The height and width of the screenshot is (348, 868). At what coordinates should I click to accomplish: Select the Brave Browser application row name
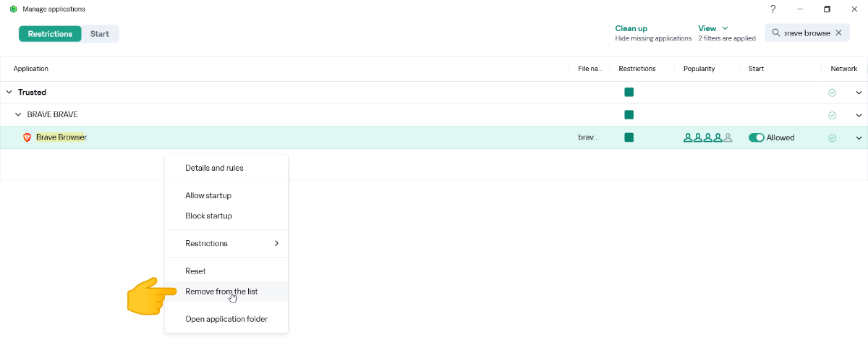click(x=61, y=137)
